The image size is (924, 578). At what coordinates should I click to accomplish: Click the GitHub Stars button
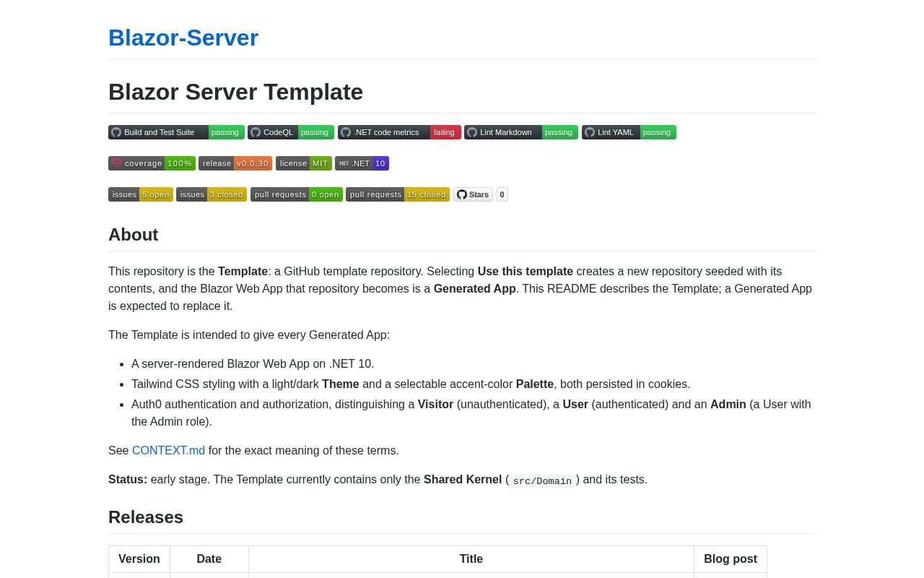coord(473,194)
